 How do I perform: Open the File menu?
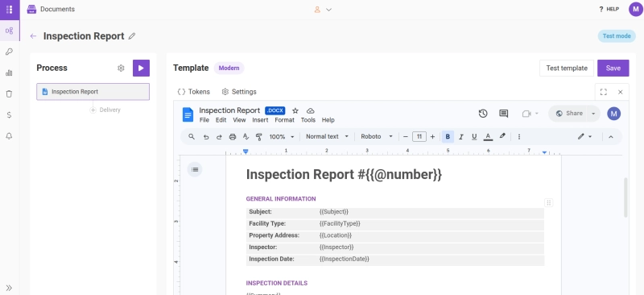tap(204, 120)
